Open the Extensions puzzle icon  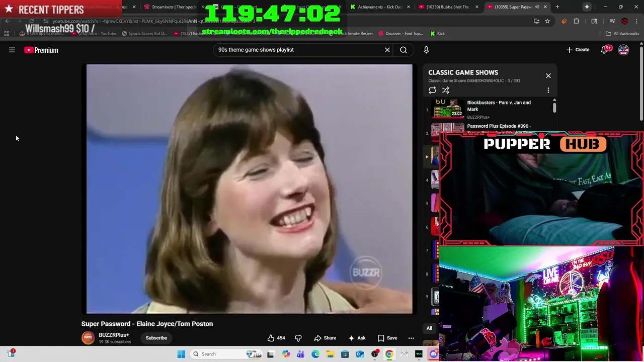577,21
